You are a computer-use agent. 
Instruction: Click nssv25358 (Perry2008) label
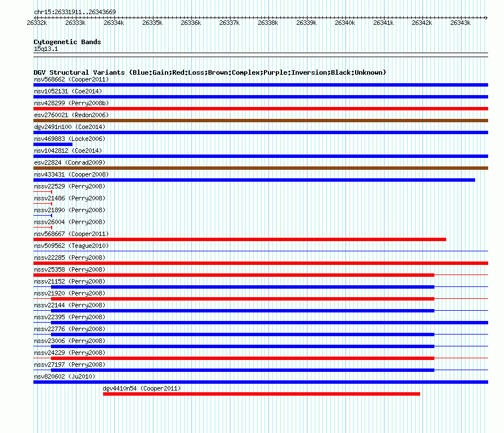pos(70,269)
